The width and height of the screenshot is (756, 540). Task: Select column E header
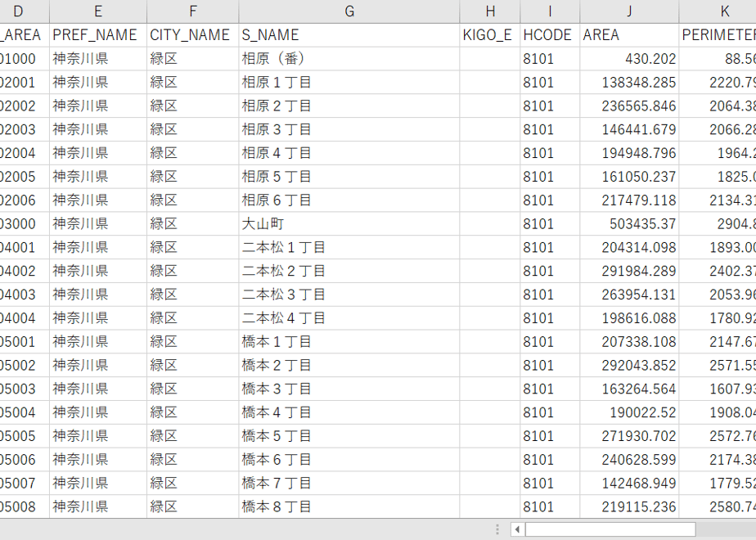click(x=98, y=11)
